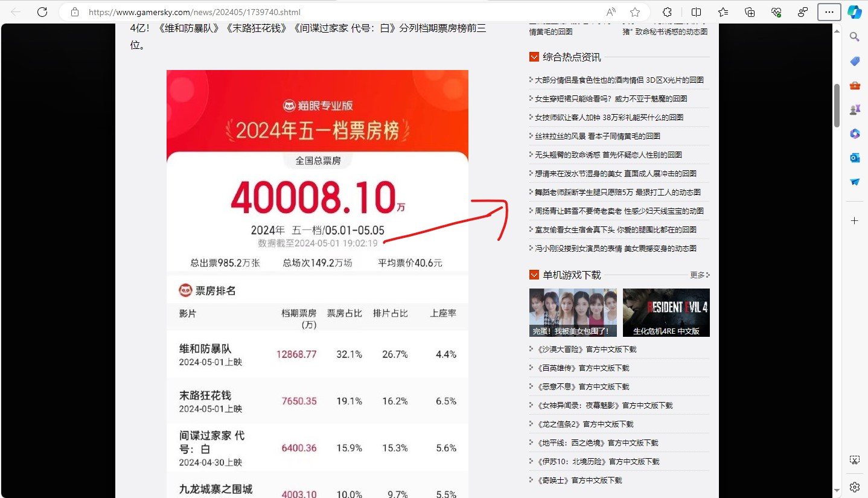Screen dimensions: 868x498
Task: Open 《沙漠大冒险》官方中文版下载 link
Action: pyautogui.click(x=582, y=350)
